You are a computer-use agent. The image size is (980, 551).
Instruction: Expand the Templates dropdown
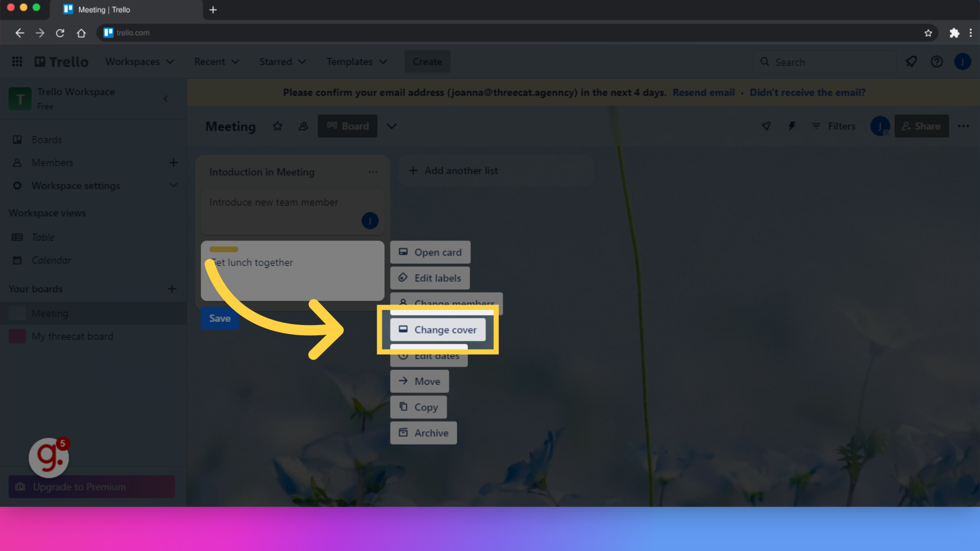[357, 62]
